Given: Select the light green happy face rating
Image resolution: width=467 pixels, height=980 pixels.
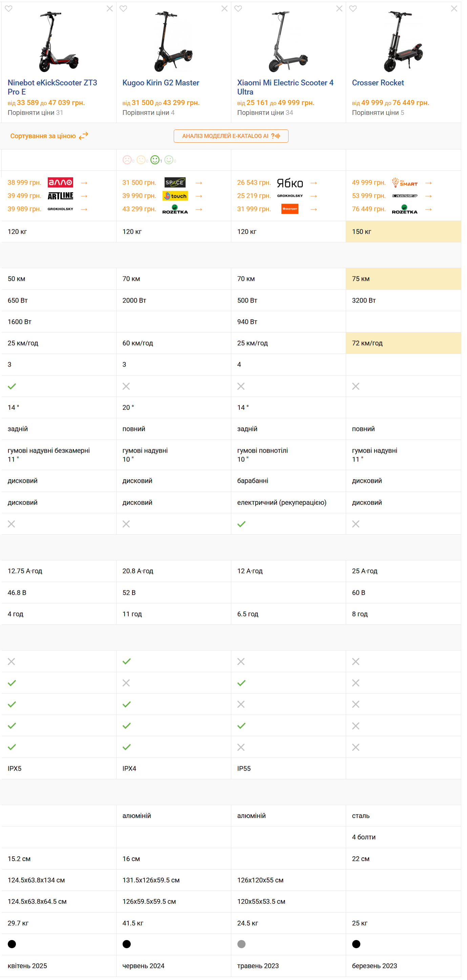Looking at the screenshot, I should click(x=169, y=160).
